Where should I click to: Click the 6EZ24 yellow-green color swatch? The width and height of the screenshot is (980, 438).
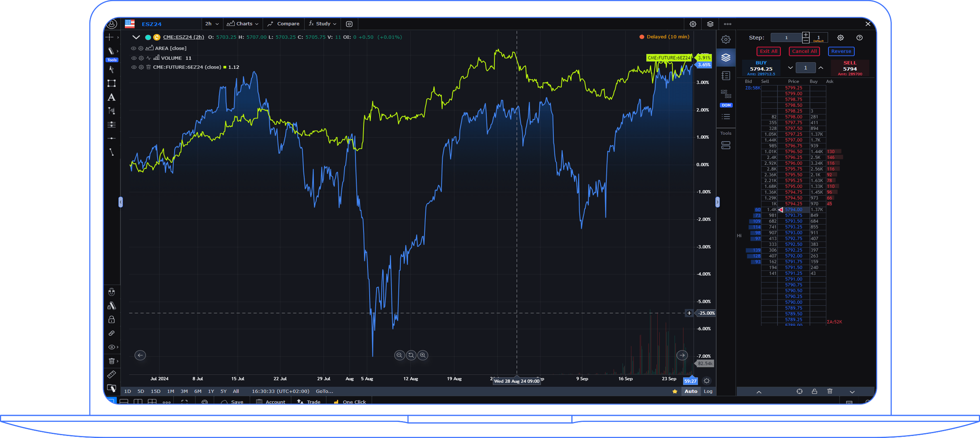pyautogui.click(x=225, y=67)
